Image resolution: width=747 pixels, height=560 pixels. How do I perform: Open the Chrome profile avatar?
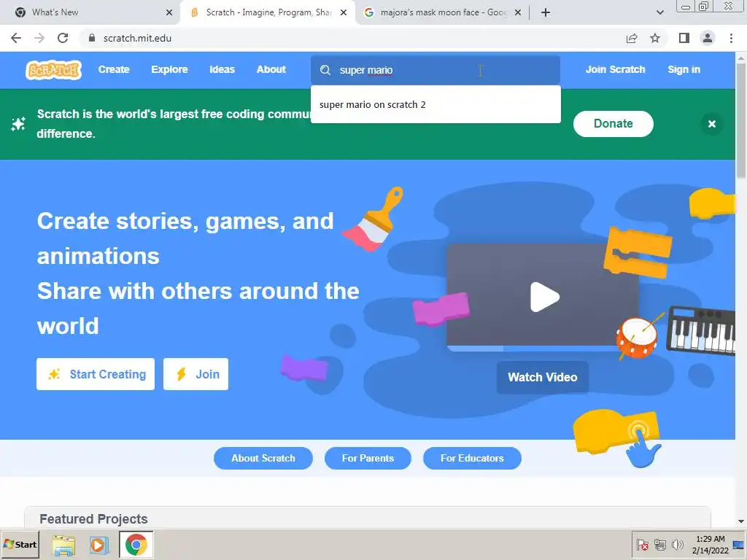pos(708,38)
